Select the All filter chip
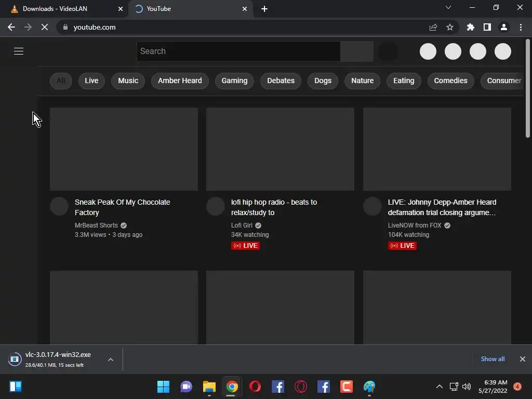The height and width of the screenshot is (399, 532). click(x=61, y=81)
